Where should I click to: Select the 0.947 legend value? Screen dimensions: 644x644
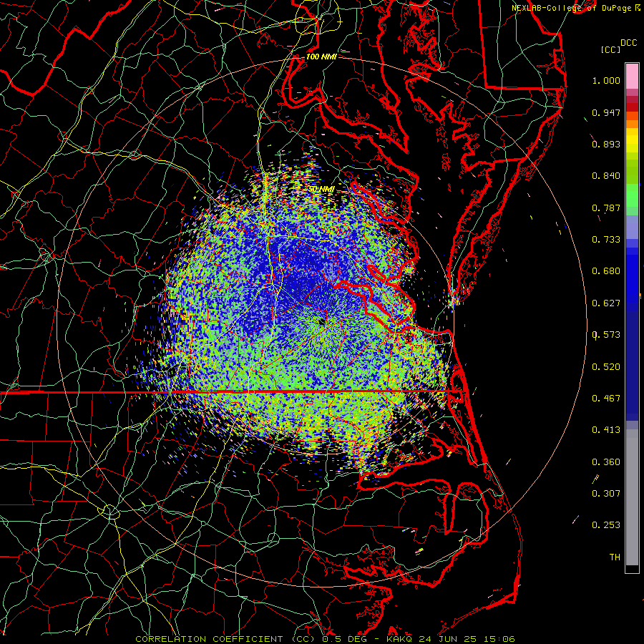click(606, 112)
